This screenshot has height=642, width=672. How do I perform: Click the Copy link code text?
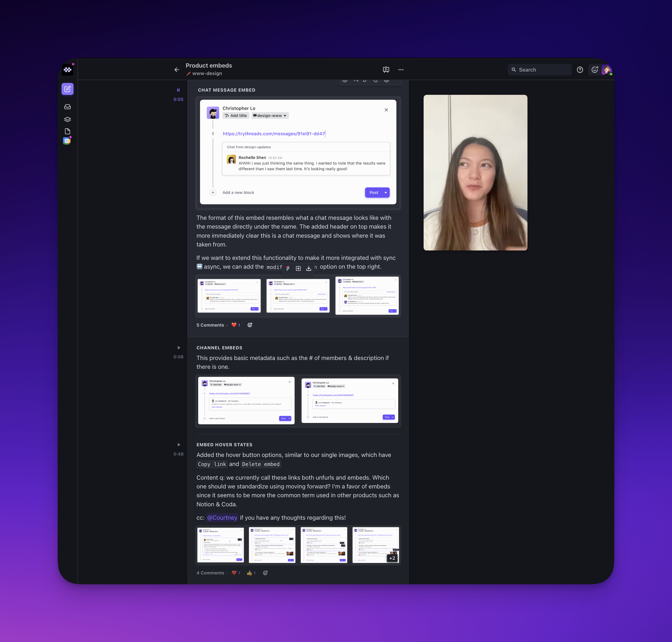click(x=212, y=464)
